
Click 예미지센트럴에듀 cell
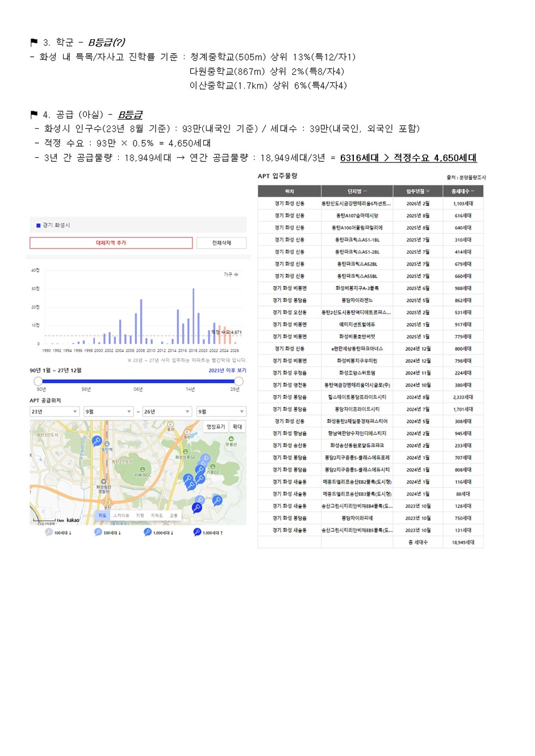(357, 325)
